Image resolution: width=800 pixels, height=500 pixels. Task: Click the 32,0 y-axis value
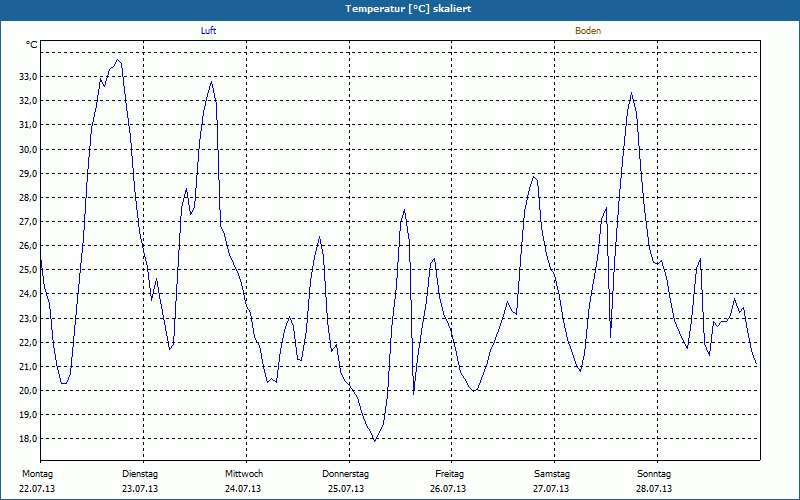[29, 101]
